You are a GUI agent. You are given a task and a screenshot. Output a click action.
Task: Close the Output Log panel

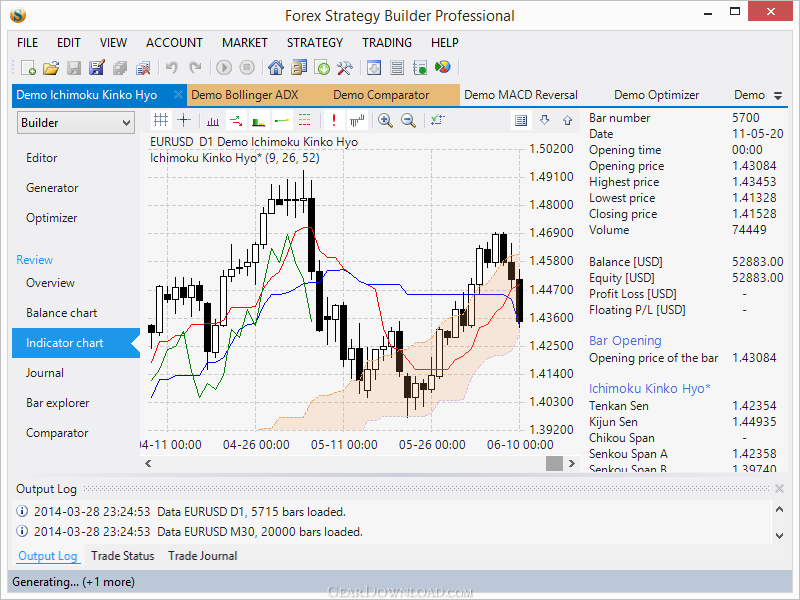click(779, 489)
